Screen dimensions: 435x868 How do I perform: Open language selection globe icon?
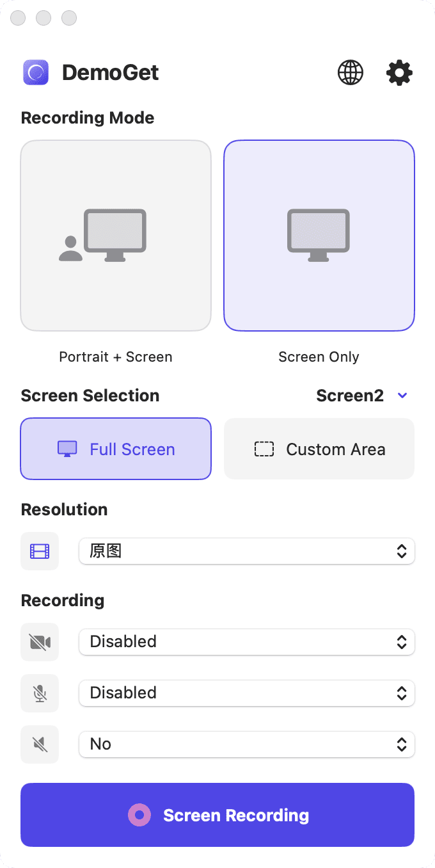point(350,73)
